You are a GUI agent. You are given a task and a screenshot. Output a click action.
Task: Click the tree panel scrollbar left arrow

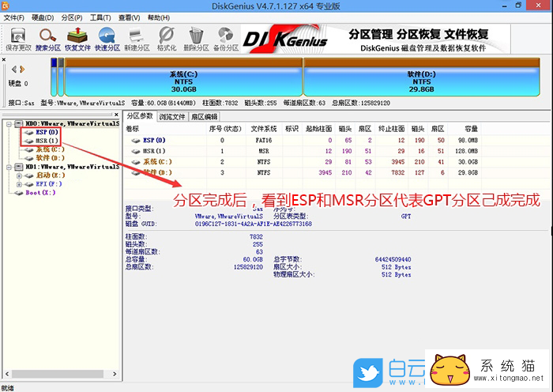coord(6,374)
